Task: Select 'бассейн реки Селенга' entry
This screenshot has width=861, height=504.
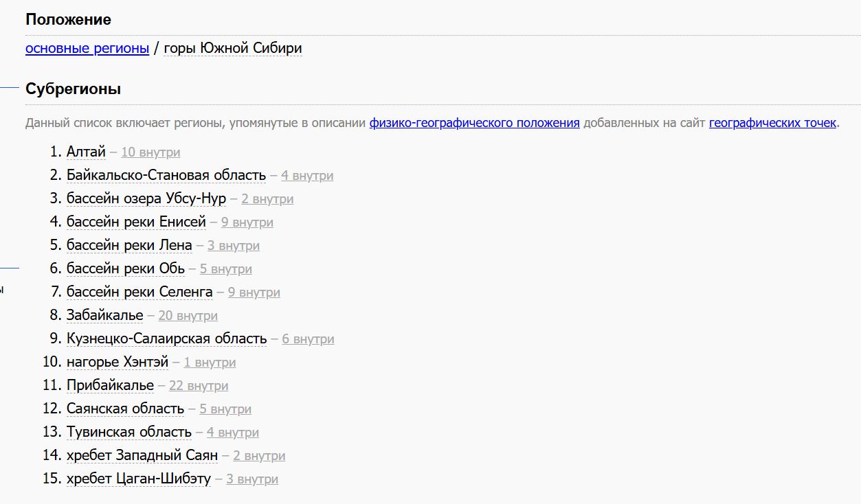Action: click(x=139, y=292)
